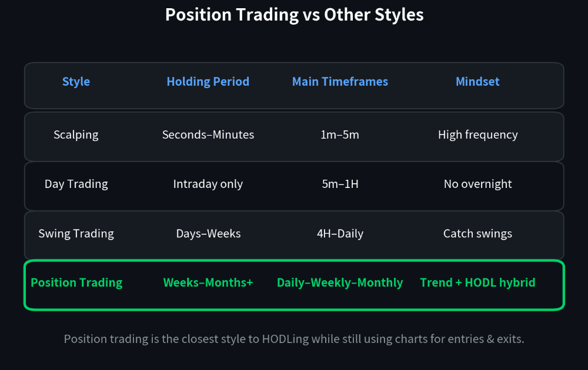Click the Holding Period column header

click(x=208, y=82)
